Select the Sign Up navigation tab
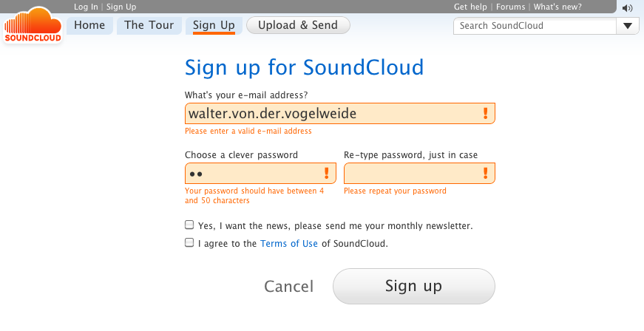This screenshot has height=331, width=644. [x=214, y=25]
